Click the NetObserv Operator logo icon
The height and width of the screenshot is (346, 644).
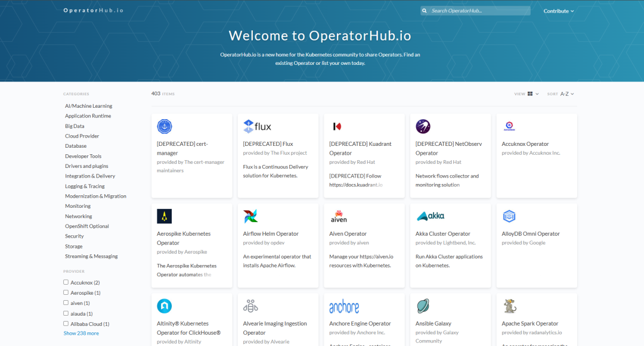coord(423,126)
